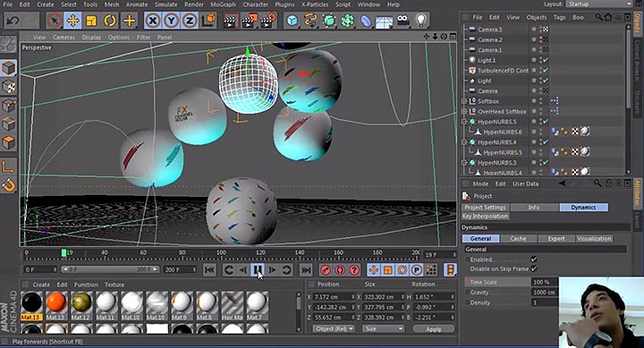Toggle Z axis lock
644x348 pixels.
coord(190,21)
